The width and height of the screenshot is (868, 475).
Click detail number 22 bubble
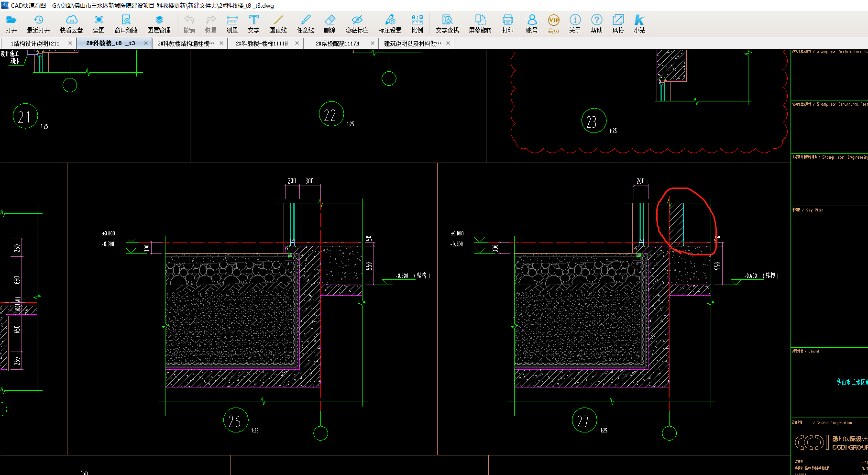pos(331,114)
